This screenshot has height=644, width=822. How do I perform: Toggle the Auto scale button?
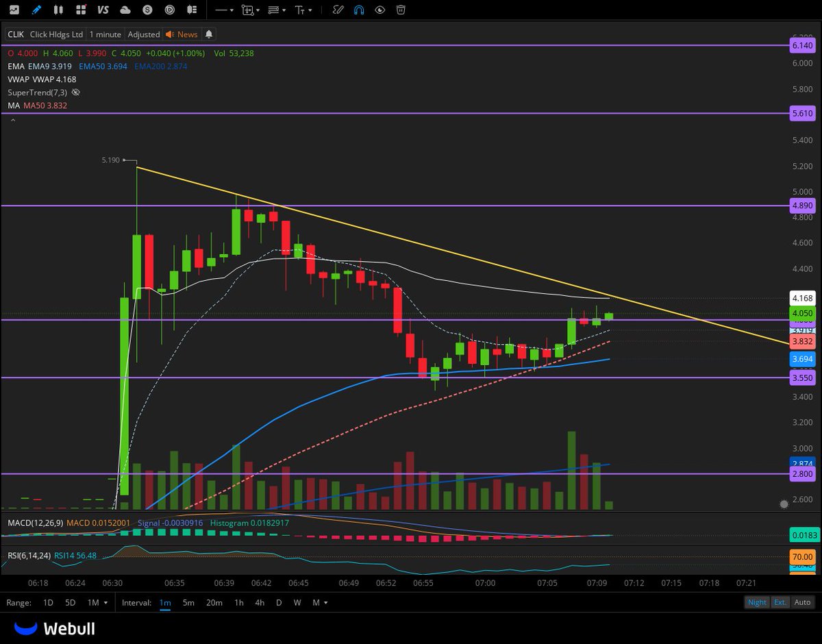click(x=802, y=602)
